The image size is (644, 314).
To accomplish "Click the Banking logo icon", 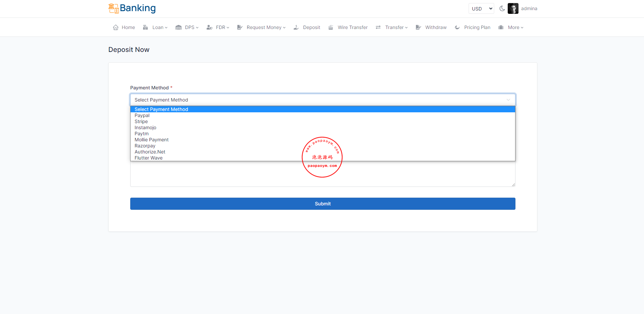I will click(x=113, y=8).
